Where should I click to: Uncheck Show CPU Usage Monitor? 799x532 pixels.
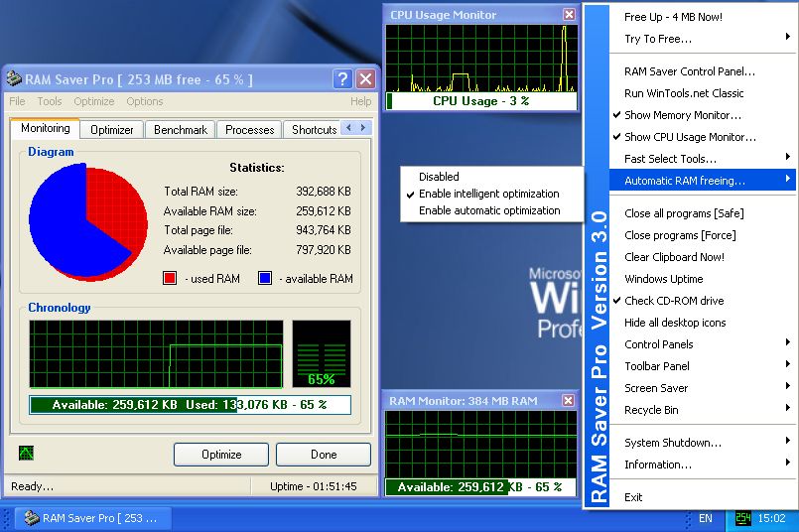tap(689, 137)
